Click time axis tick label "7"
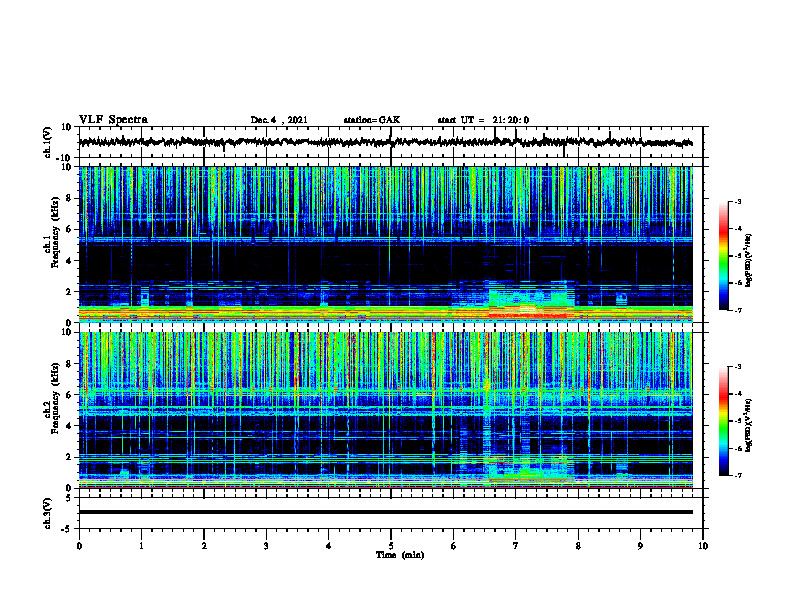The height and width of the screenshot is (612, 792). 516,546
